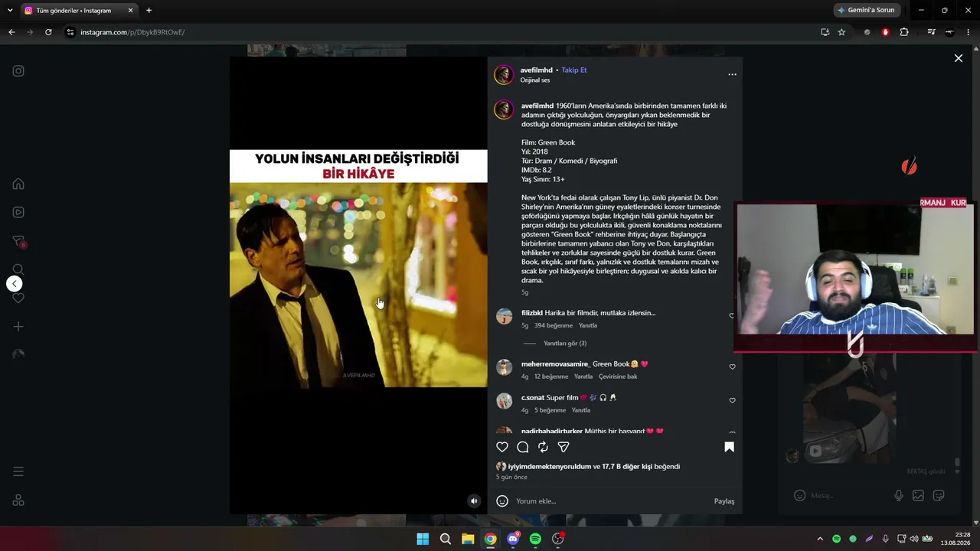
Task: Open avefilmhd profile from post header
Action: tap(536, 70)
